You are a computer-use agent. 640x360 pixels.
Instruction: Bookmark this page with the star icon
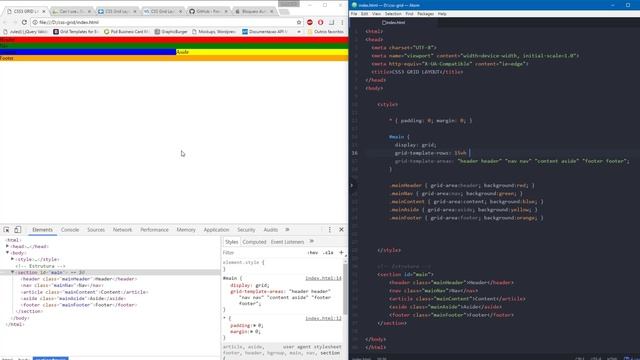point(299,22)
